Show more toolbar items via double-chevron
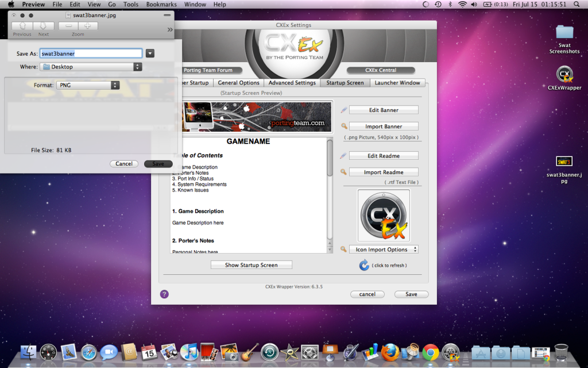The height and width of the screenshot is (368, 588). pos(170,30)
